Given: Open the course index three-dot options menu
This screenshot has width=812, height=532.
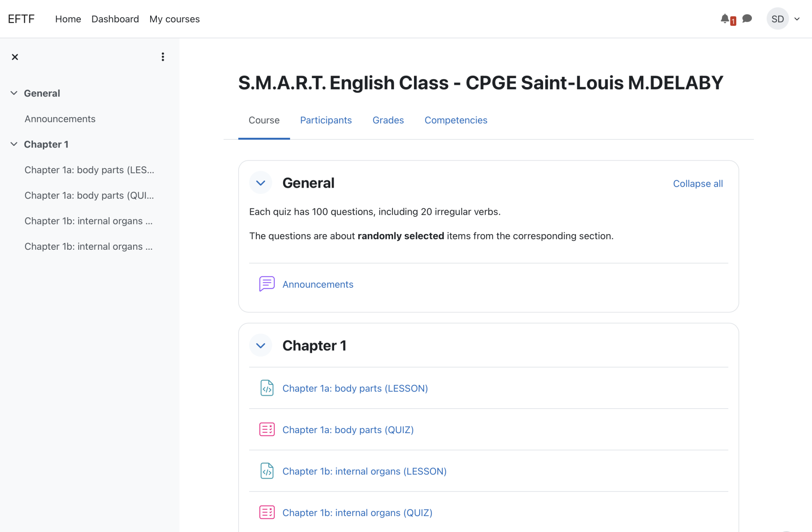Looking at the screenshot, I should point(163,57).
